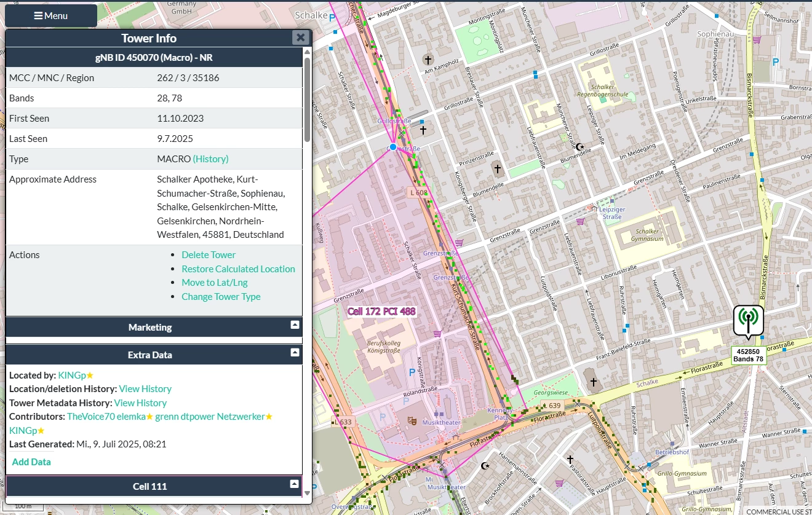Open contributor TheVoice70 profile
This screenshot has height=515, width=812.
(x=91, y=416)
